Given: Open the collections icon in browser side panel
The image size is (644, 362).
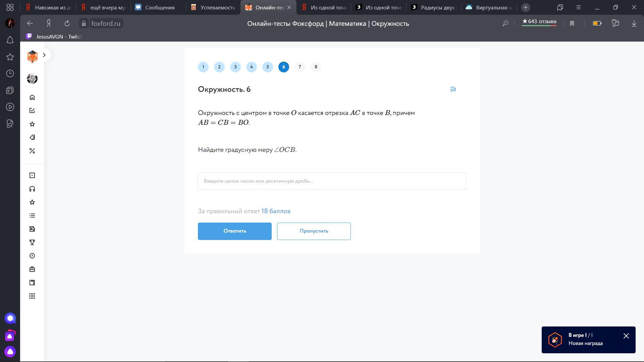Looking at the screenshot, I should point(10,90).
